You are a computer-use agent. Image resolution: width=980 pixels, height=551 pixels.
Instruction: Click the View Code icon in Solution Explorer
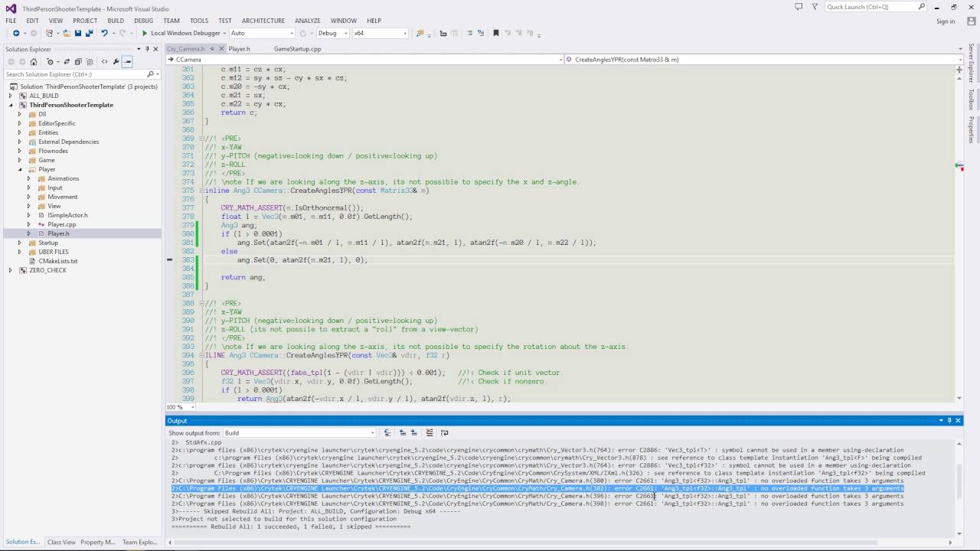coord(105,62)
